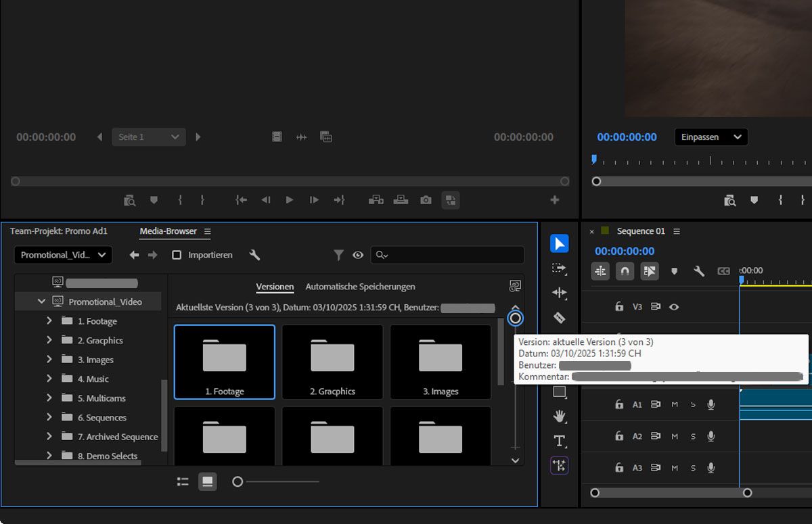Enable the Snap magnet in the timeline
Screen dimensions: 812x524
pos(625,270)
